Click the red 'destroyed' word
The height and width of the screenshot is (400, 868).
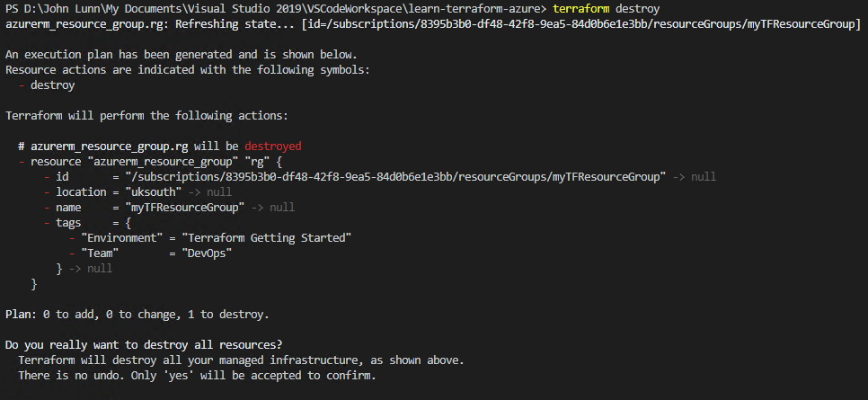click(272, 146)
